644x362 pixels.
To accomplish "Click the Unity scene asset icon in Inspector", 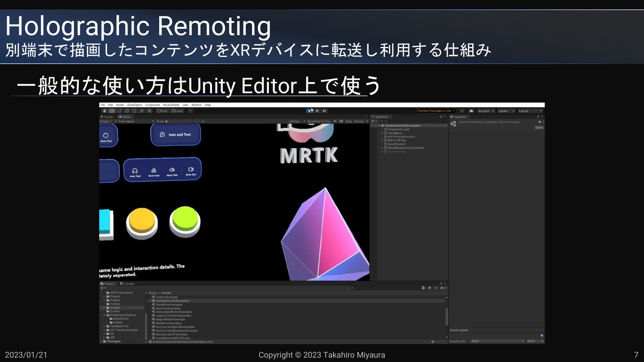I will pyautogui.click(x=453, y=124).
